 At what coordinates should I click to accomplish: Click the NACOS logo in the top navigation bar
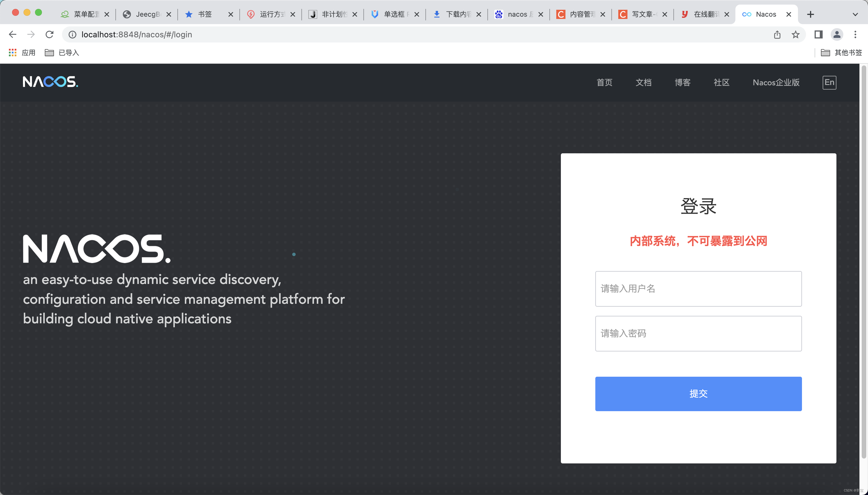(50, 82)
